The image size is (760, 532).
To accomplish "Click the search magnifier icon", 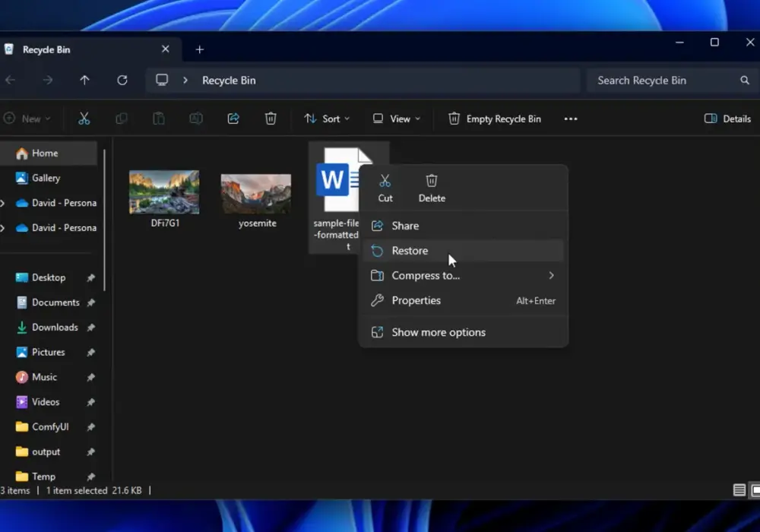I will pyautogui.click(x=745, y=81).
